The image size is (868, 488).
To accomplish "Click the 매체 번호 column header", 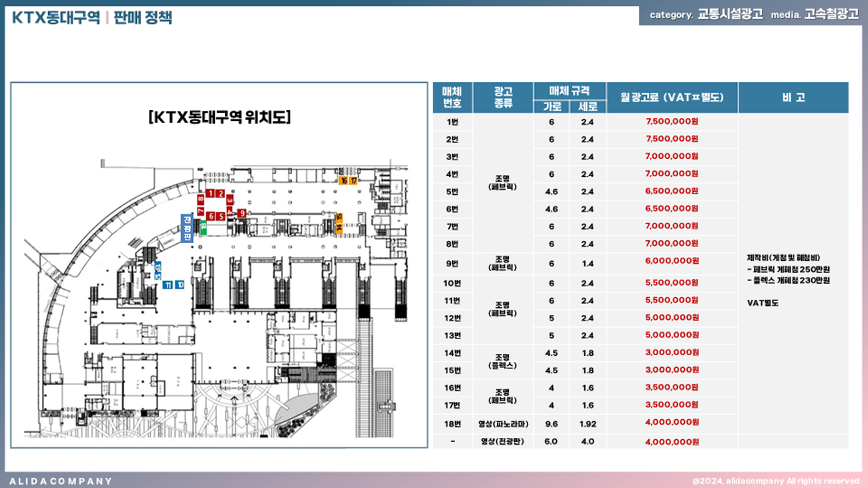I will tap(452, 97).
